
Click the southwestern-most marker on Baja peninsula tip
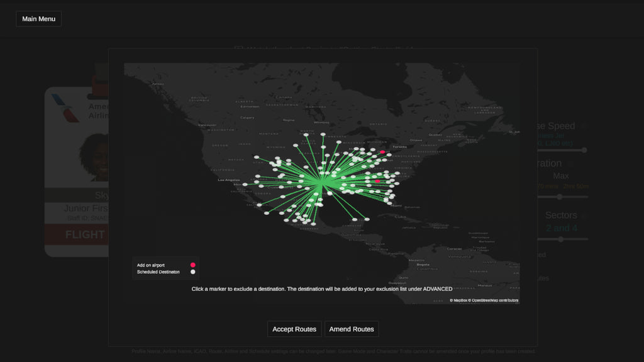click(x=259, y=205)
